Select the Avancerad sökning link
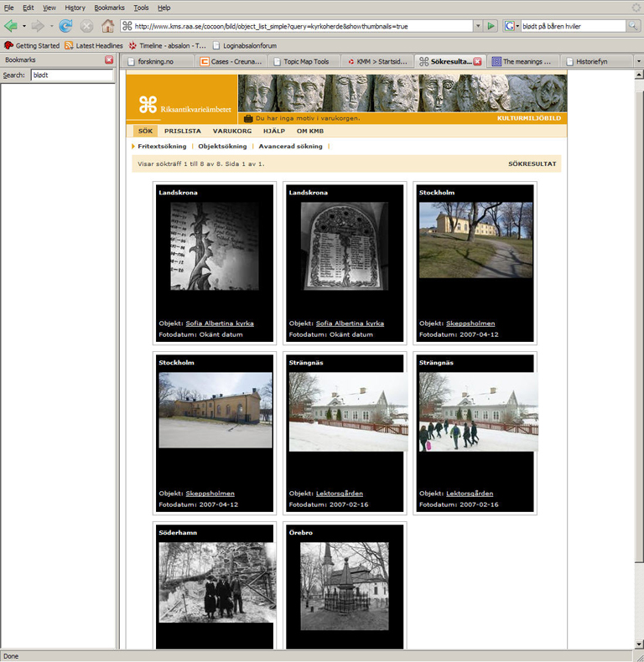The image size is (644, 662). [290, 146]
